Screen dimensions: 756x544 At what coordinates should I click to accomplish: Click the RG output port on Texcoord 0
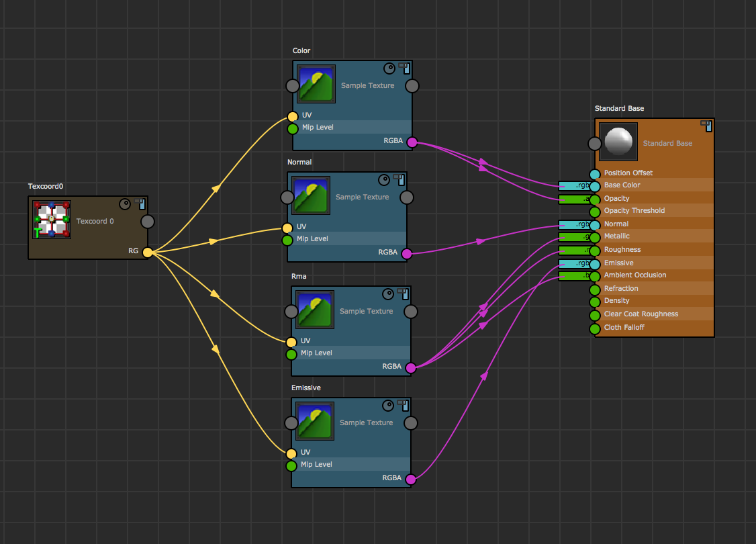146,252
